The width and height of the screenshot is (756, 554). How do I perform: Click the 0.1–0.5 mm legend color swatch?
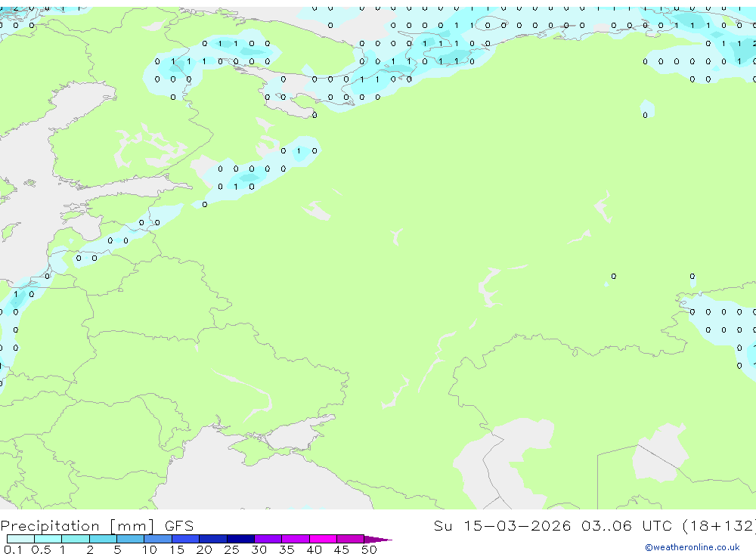click(20, 539)
